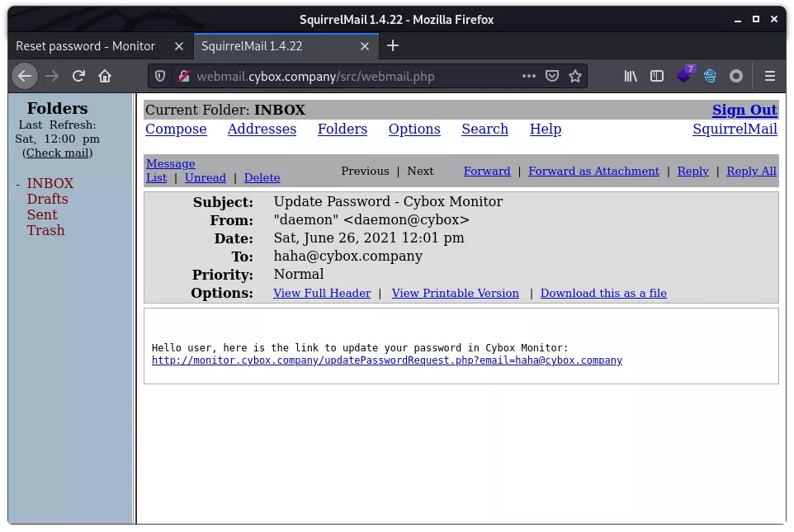
Task: Open the Firefox Library icon
Action: click(631, 76)
